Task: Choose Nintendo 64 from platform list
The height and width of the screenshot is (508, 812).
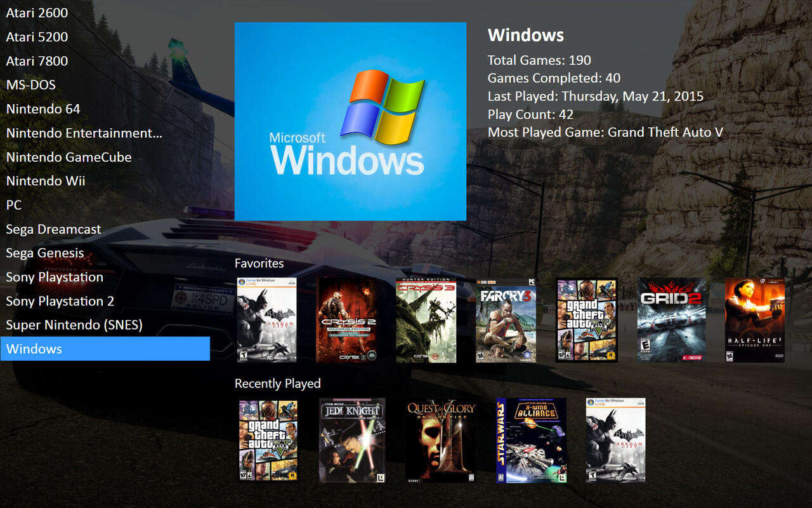Action: coord(105,109)
